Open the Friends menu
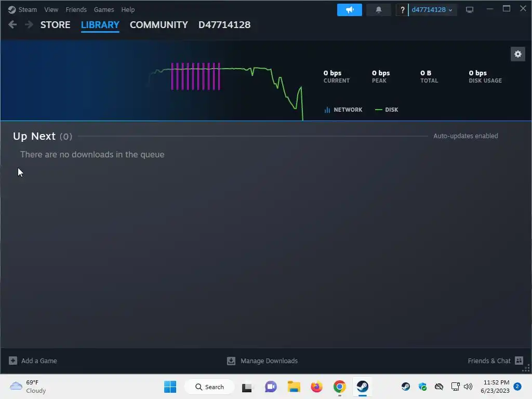532x399 pixels. click(76, 9)
